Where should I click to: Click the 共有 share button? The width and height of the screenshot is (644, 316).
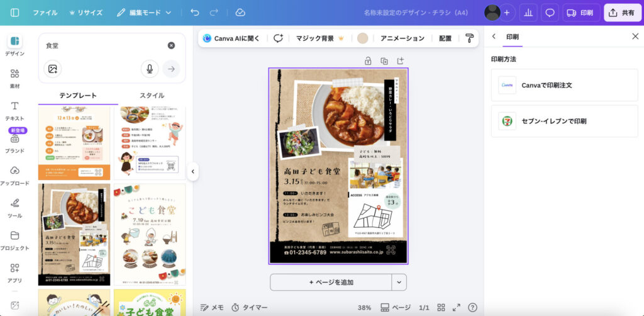622,13
